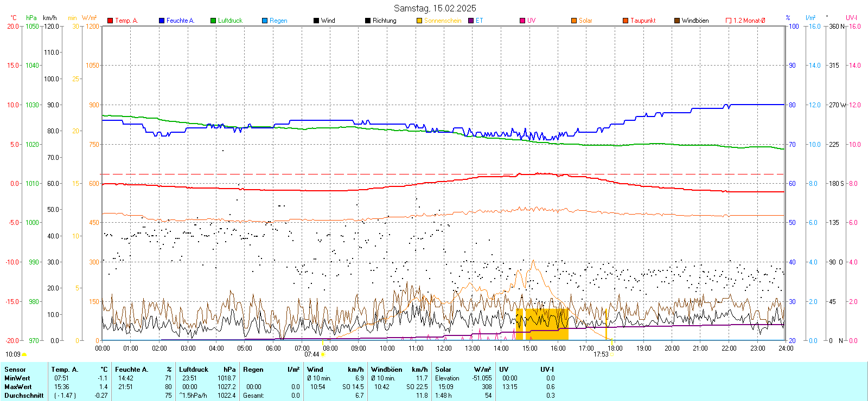Click the blue Feuchte A. legend square
The width and height of the screenshot is (868, 401).
(162, 21)
